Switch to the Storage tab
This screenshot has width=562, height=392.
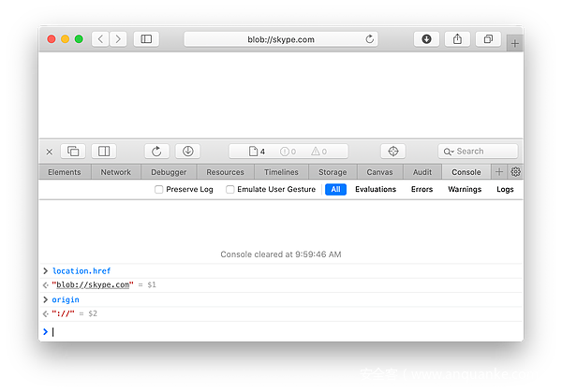point(333,172)
